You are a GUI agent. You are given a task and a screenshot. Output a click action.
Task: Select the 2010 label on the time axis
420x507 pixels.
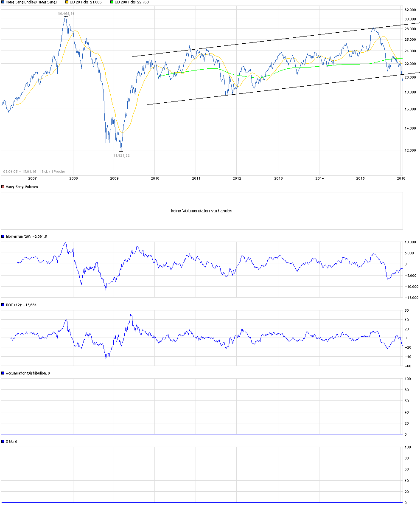click(155, 179)
